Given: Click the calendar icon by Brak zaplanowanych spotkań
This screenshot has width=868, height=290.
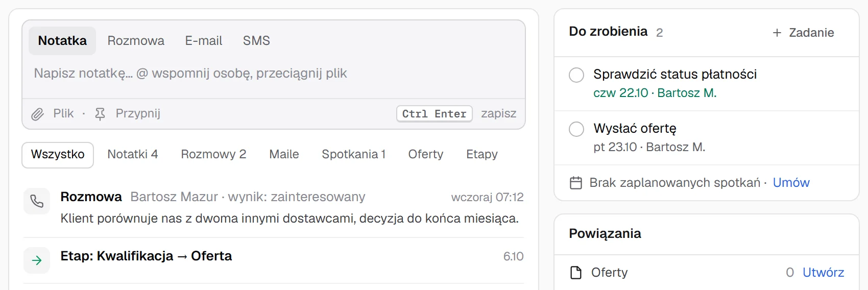Looking at the screenshot, I should coord(576,183).
